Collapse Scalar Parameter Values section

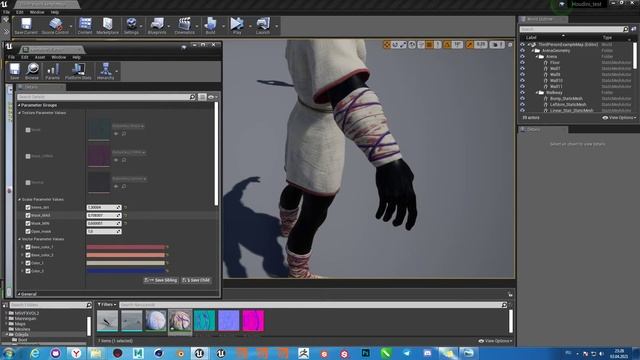pyautogui.click(x=19, y=200)
